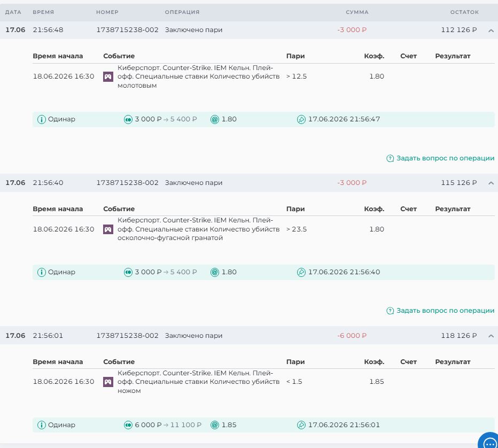This screenshot has height=448, width=498.
Task: Click Заключено пари in 21:56:48 row
Action: pos(193,30)
